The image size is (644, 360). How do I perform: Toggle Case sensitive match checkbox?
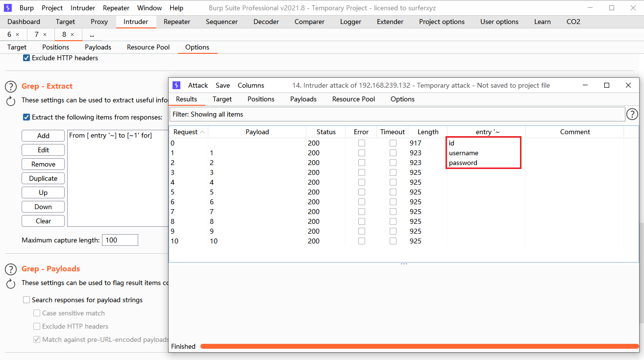[37, 313]
